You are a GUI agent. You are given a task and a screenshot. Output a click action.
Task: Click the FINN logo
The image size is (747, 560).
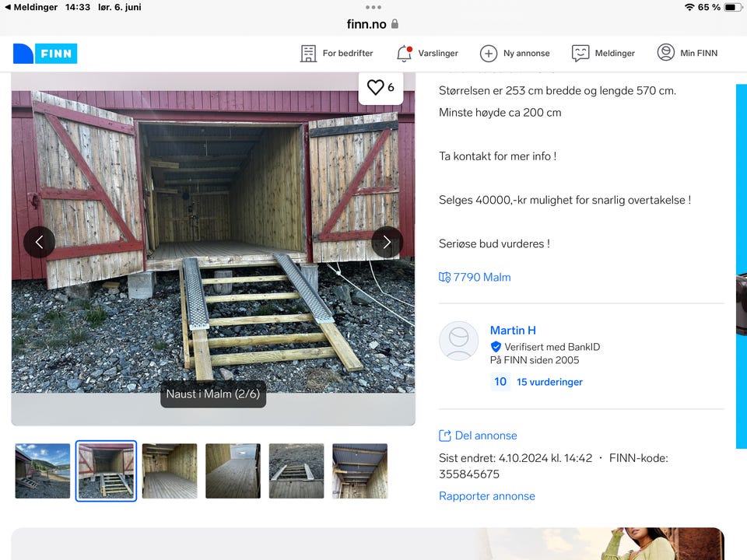[45, 54]
